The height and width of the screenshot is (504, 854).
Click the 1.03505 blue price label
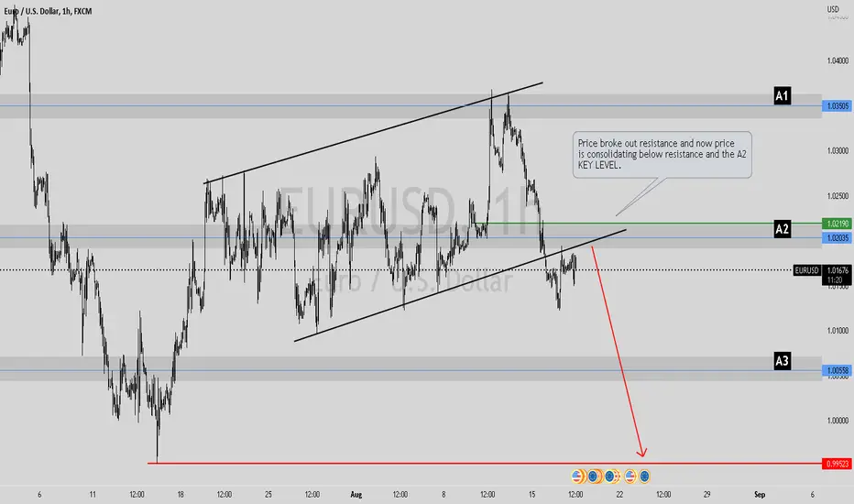838,106
